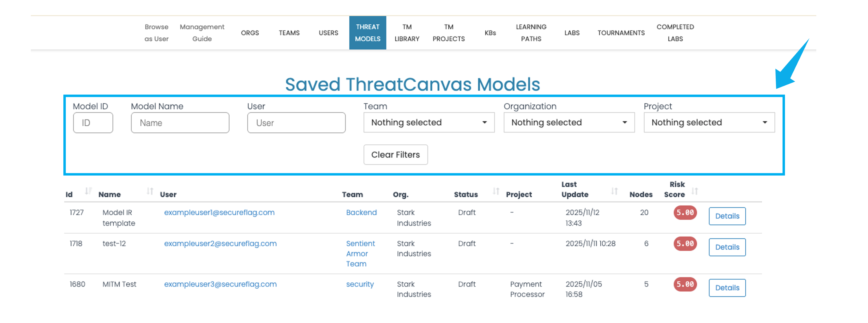
Task: Go to the TOURNAMENTS tab
Action: click(621, 33)
